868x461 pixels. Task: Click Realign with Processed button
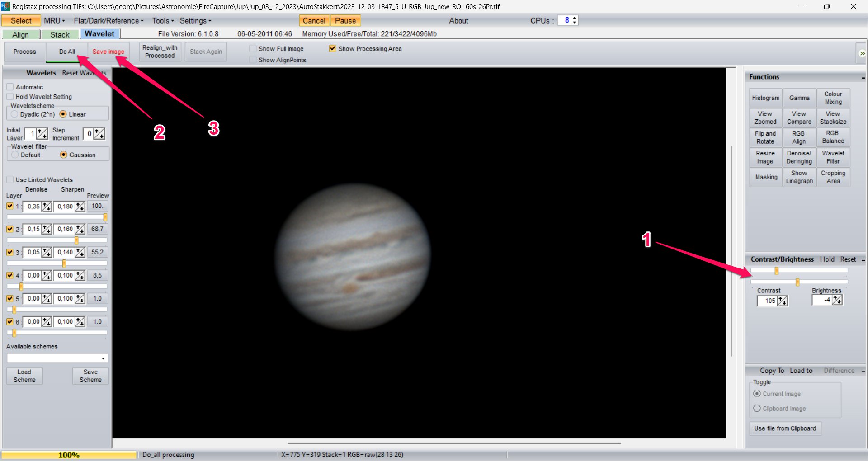[160, 52]
